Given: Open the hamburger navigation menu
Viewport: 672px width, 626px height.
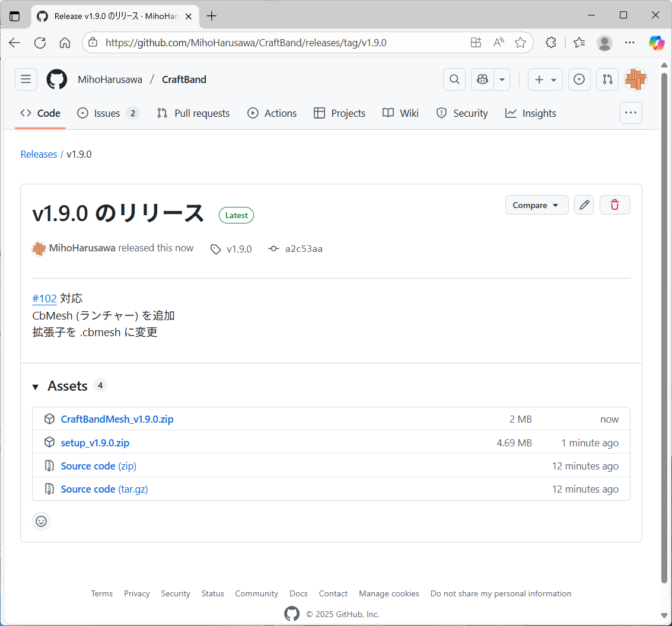Looking at the screenshot, I should (x=26, y=79).
